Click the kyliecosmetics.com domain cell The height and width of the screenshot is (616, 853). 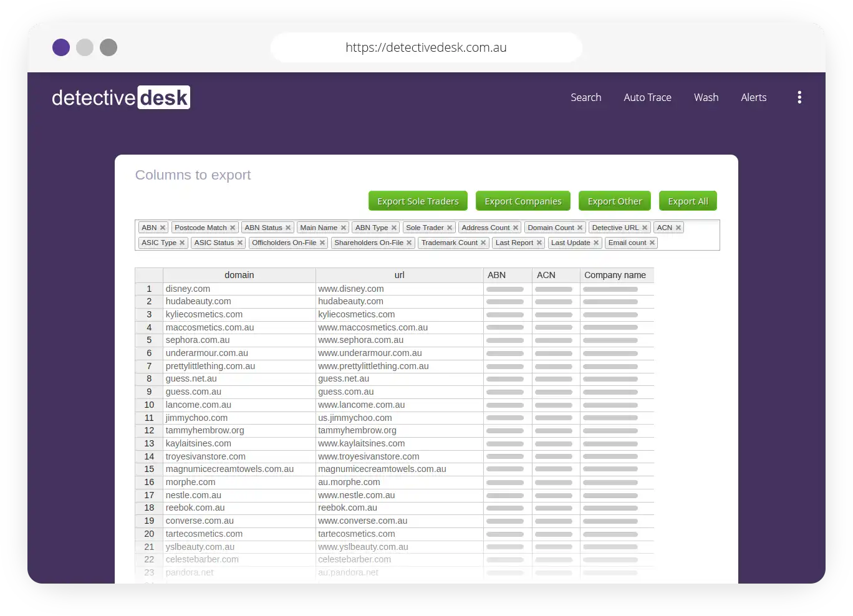pos(239,315)
